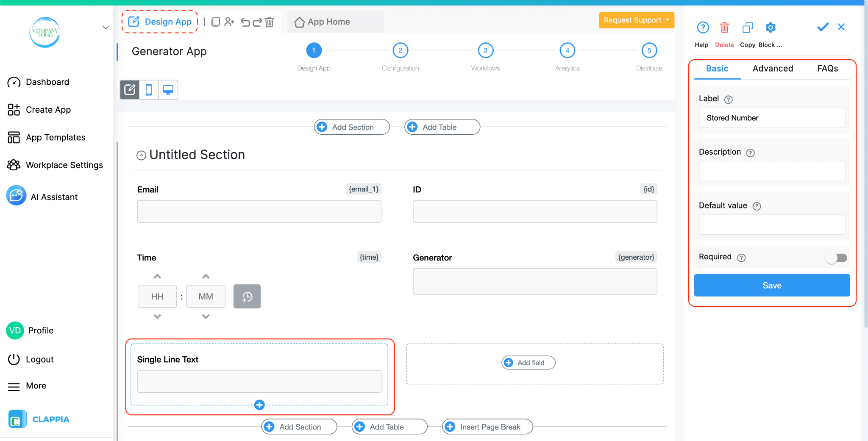The height and width of the screenshot is (441, 868).
Task: Click the top Add Section button
Action: click(x=352, y=127)
